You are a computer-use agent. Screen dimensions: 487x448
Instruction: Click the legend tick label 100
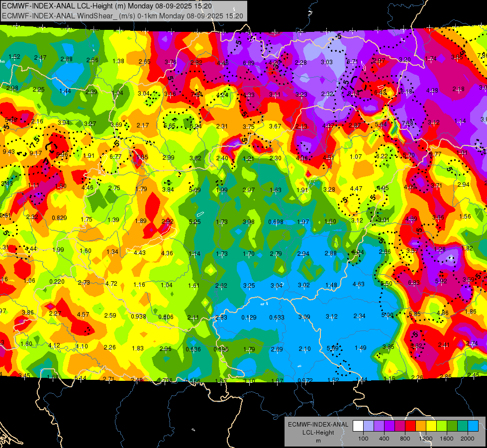click(364, 439)
